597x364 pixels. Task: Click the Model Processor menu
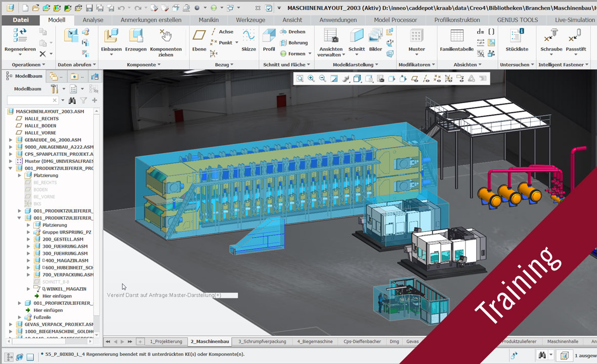point(395,20)
